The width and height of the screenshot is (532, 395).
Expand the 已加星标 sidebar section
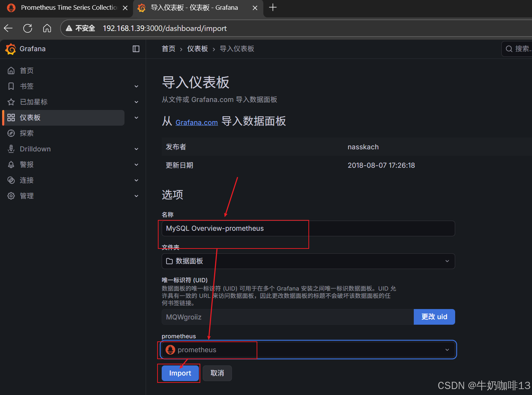coord(136,102)
